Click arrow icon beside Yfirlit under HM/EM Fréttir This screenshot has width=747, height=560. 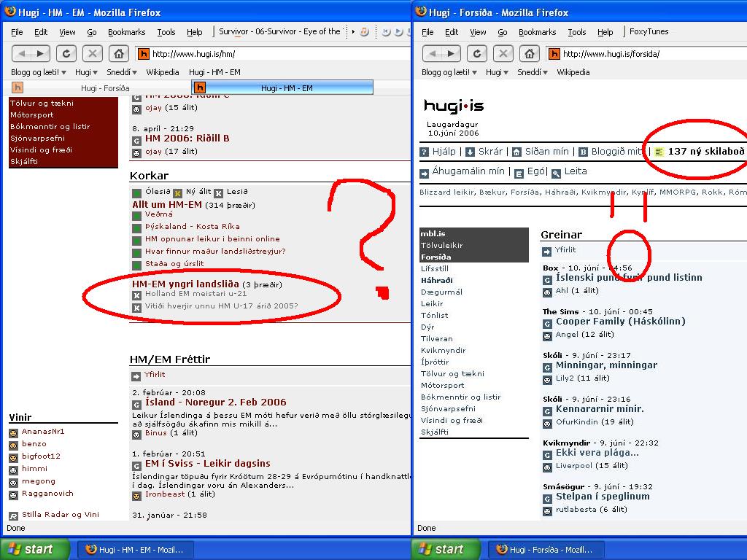click(136, 377)
